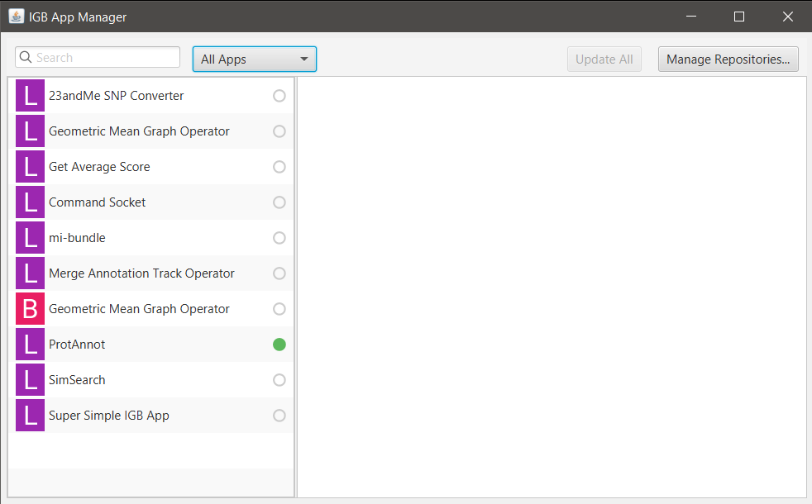Select the Merge Annotation Track Operator label
The width and height of the screenshot is (812, 504).
(x=141, y=273)
